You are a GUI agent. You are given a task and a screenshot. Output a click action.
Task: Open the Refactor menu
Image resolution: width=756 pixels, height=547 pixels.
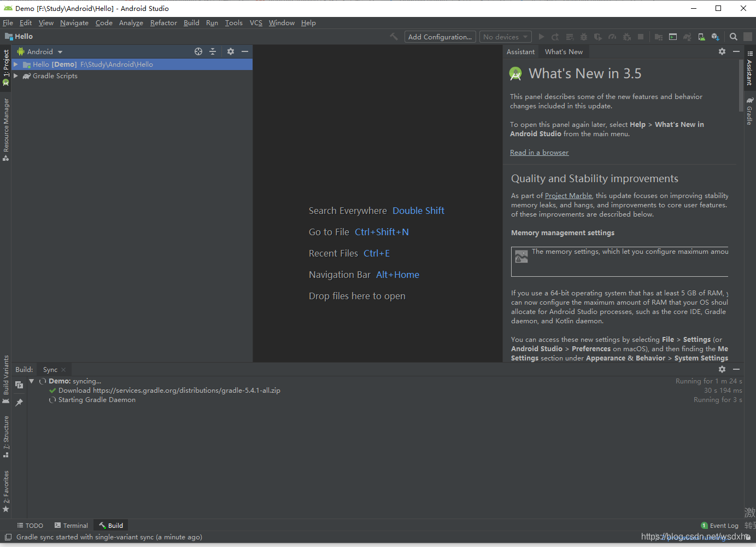[163, 22]
